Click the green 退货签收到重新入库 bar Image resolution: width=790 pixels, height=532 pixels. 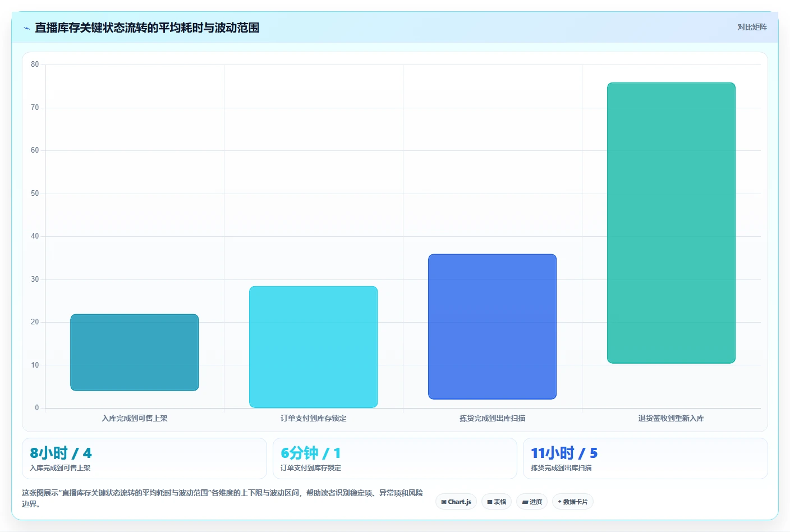click(x=671, y=223)
